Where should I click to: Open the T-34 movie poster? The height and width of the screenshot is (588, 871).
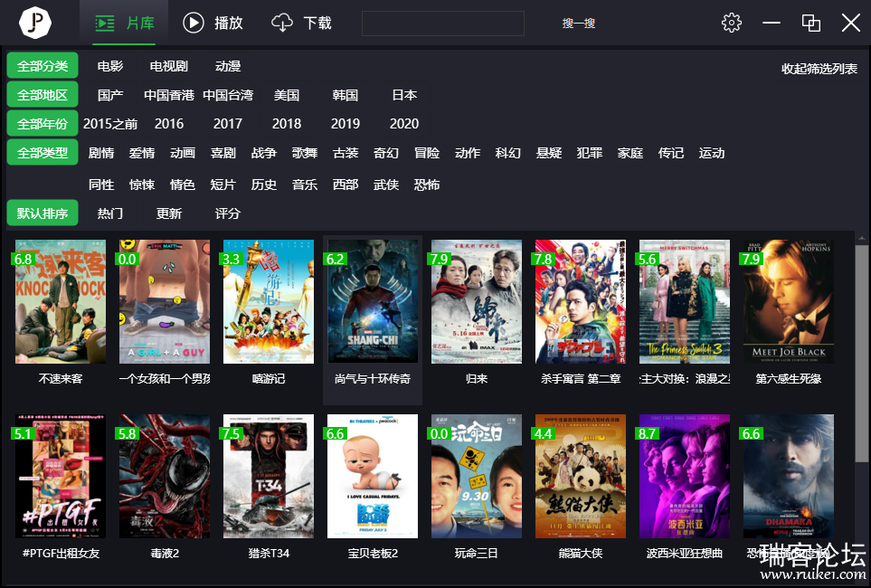269,477
